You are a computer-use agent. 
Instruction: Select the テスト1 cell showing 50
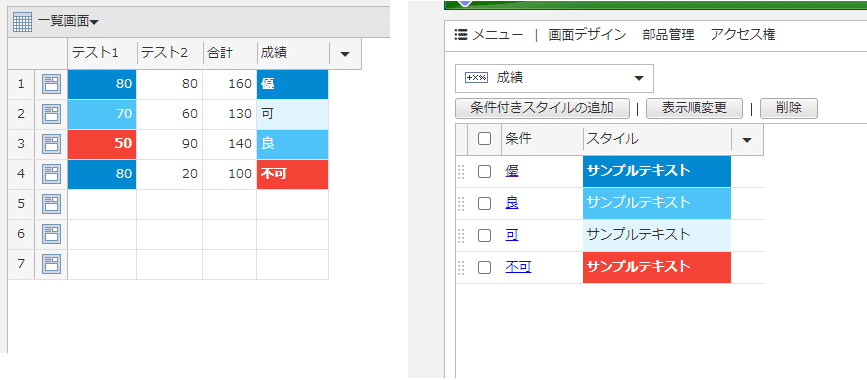[x=102, y=144]
